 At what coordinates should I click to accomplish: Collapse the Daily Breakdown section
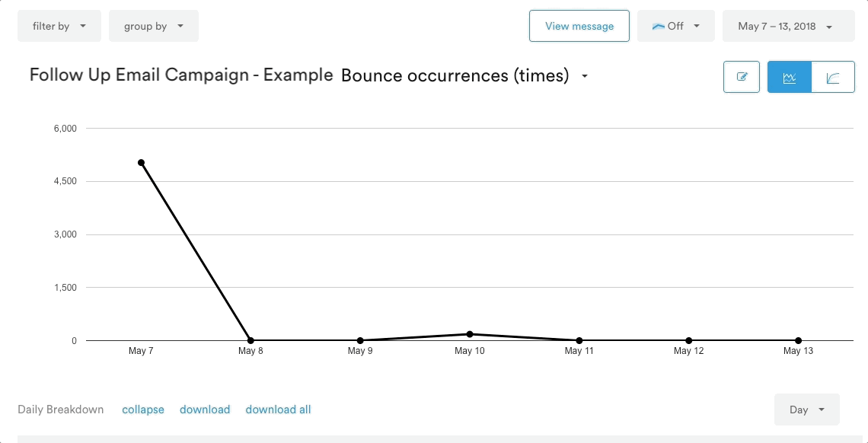pyautogui.click(x=143, y=410)
